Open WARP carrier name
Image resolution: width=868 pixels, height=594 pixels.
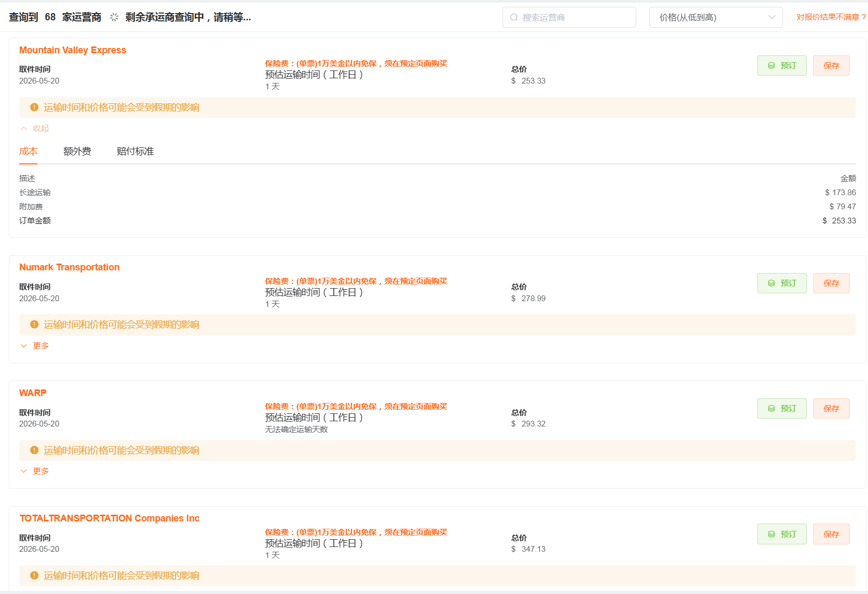coord(33,393)
